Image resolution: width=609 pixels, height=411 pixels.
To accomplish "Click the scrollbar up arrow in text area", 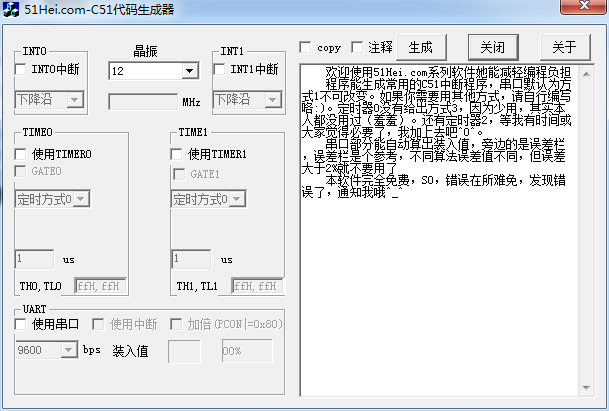I will (x=586, y=74).
